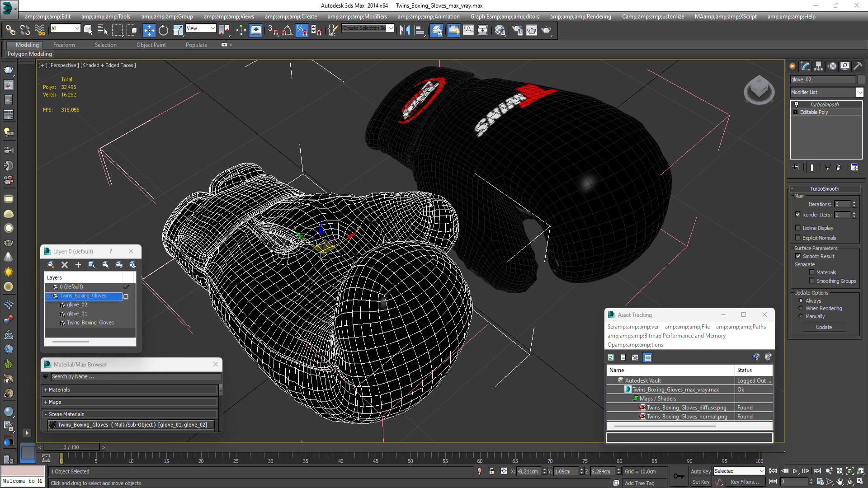Toggle the Selection Lock icon
Image resolution: width=868 pixels, height=488 pixels.
[x=491, y=471]
